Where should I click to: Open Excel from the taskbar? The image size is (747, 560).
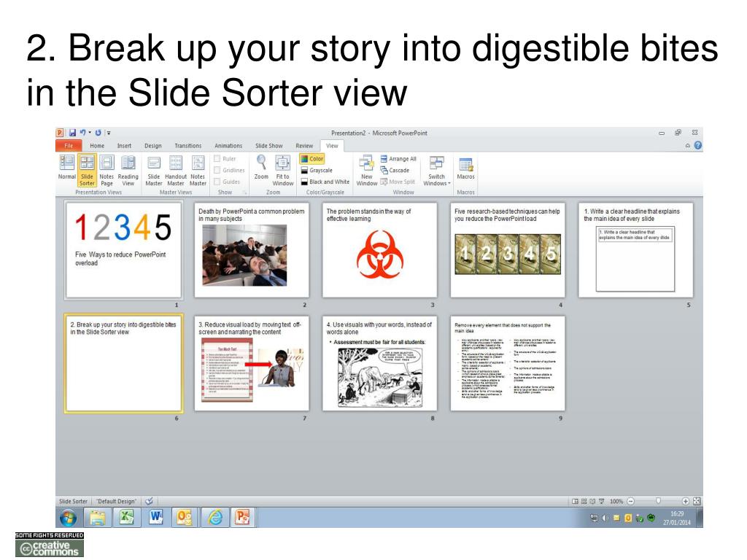click(x=126, y=517)
